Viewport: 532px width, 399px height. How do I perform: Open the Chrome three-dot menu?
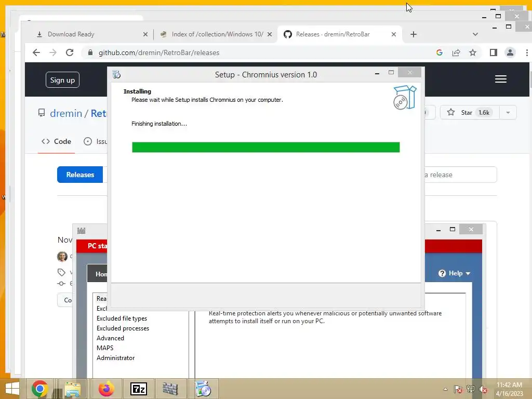[527, 52]
